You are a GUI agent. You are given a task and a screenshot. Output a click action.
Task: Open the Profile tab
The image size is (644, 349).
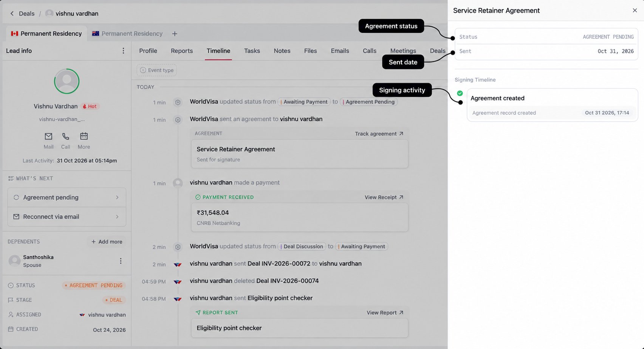coord(148,51)
